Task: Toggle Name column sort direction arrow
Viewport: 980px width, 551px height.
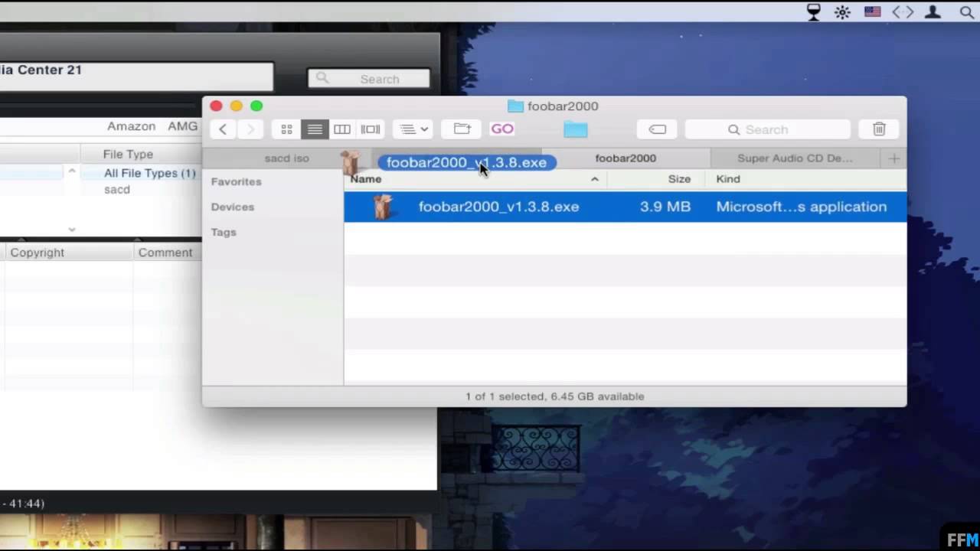Action: [594, 179]
